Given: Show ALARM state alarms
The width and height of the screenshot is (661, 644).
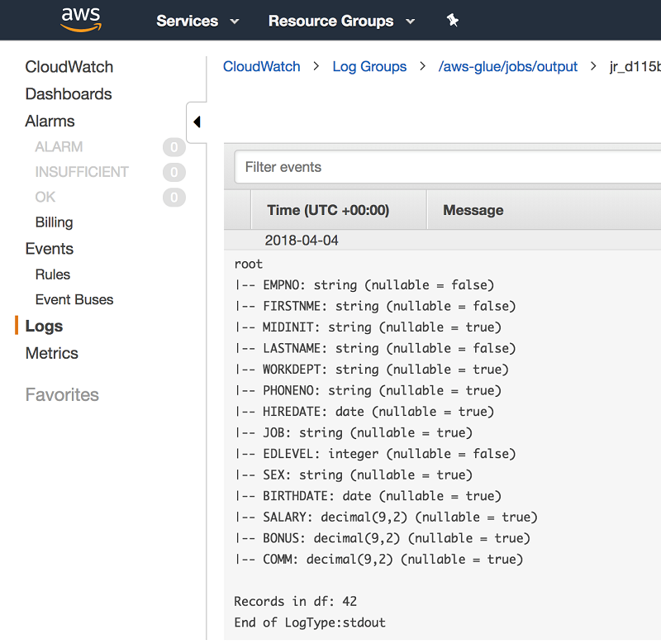Looking at the screenshot, I should tap(59, 147).
